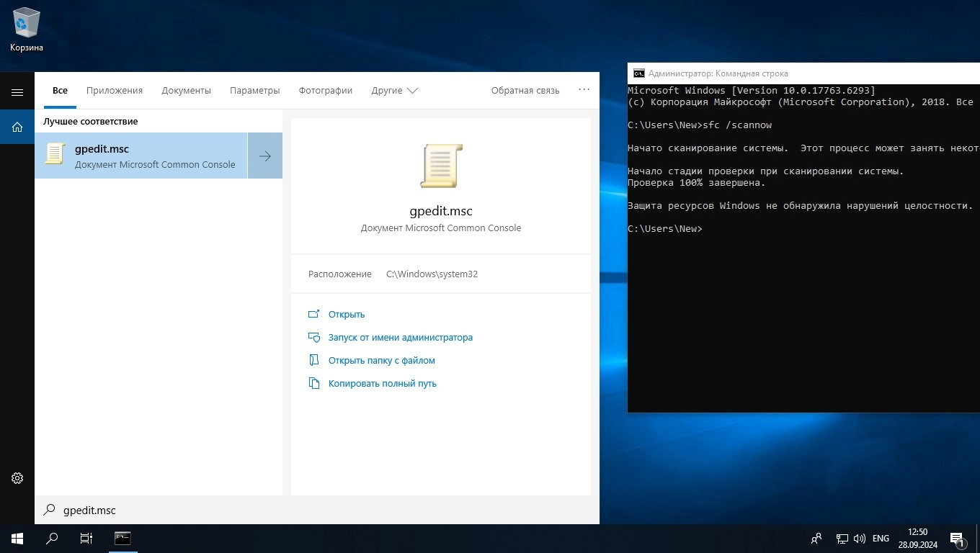Click Запуск от имени администратора
The height and width of the screenshot is (553, 980).
coord(400,337)
